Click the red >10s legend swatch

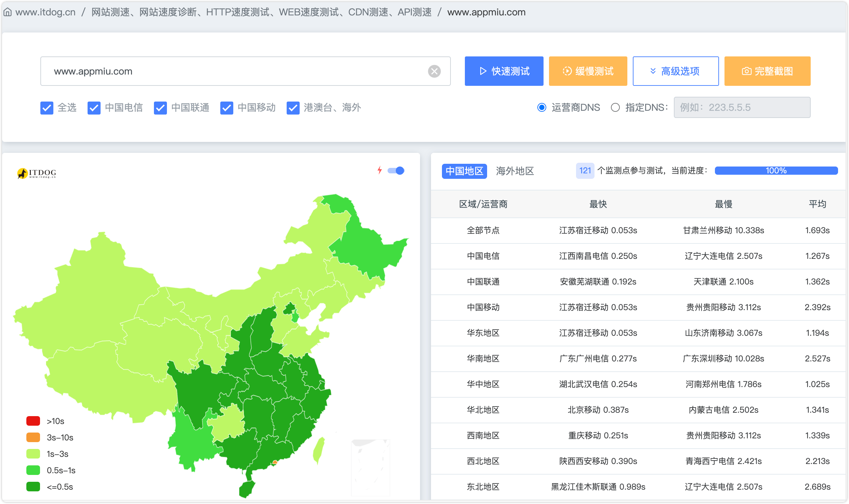coord(33,421)
